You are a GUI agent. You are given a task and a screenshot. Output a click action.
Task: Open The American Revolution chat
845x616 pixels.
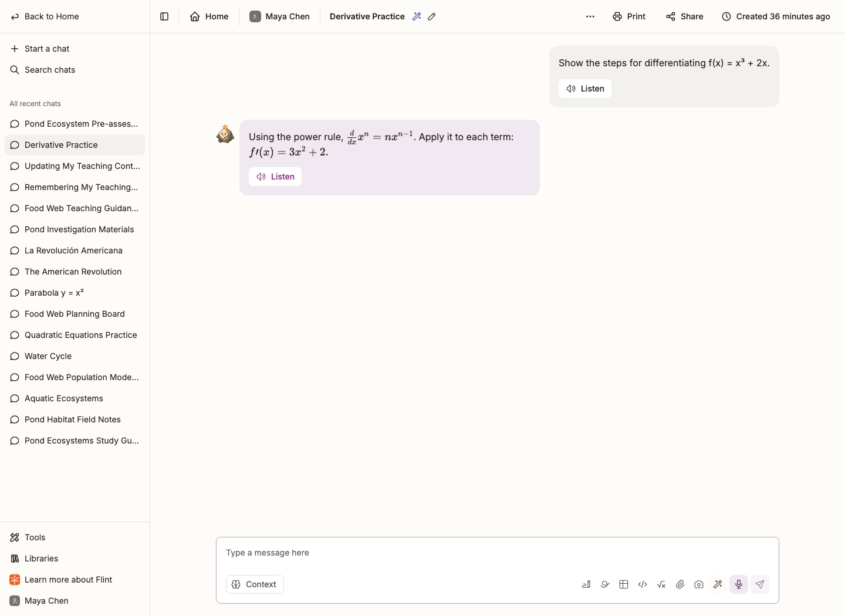point(75,272)
